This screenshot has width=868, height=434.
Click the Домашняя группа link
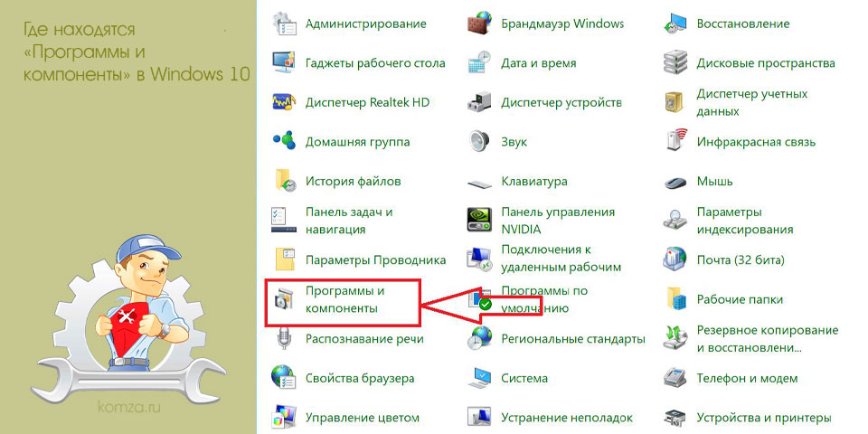point(358,142)
